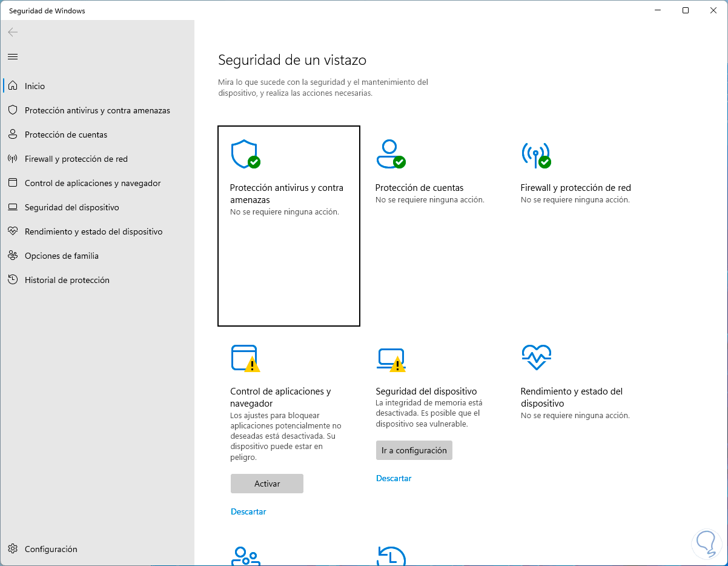Click the window icon for Control de aplicaciones in sidebar

tap(13, 183)
